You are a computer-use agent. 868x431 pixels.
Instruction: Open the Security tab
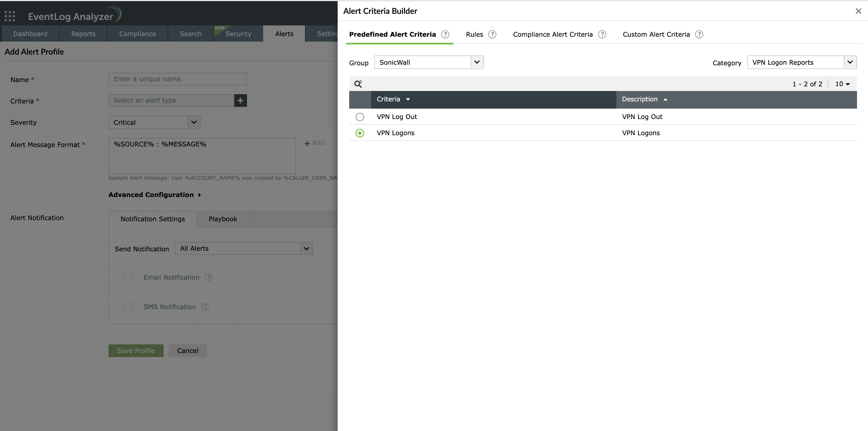coord(238,34)
